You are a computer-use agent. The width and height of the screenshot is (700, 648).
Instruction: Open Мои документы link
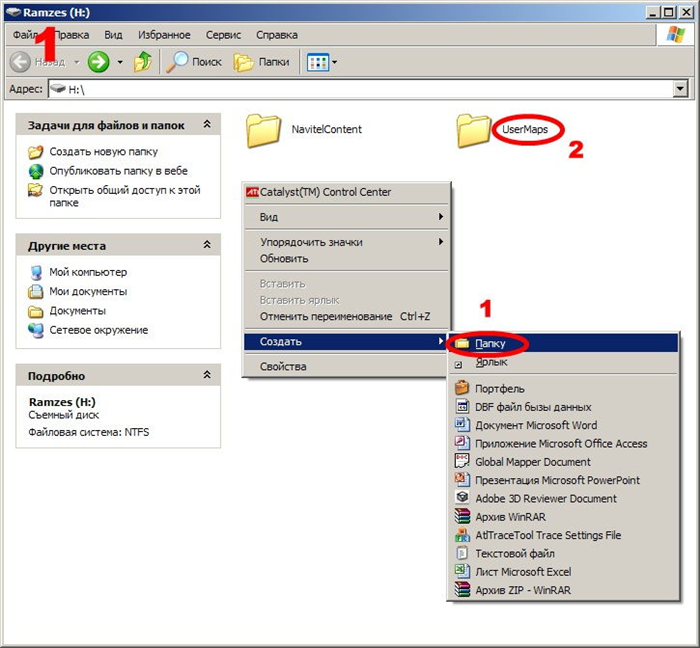click(x=88, y=291)
